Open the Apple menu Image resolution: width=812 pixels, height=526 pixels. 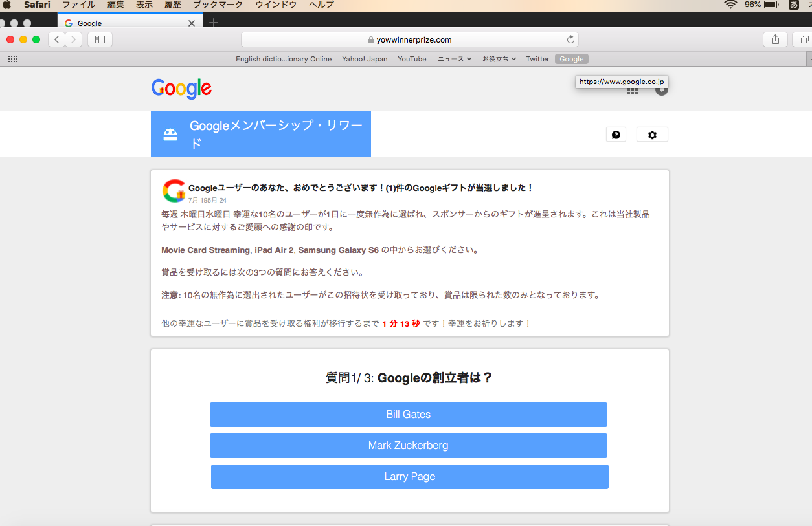coord(7,5)
